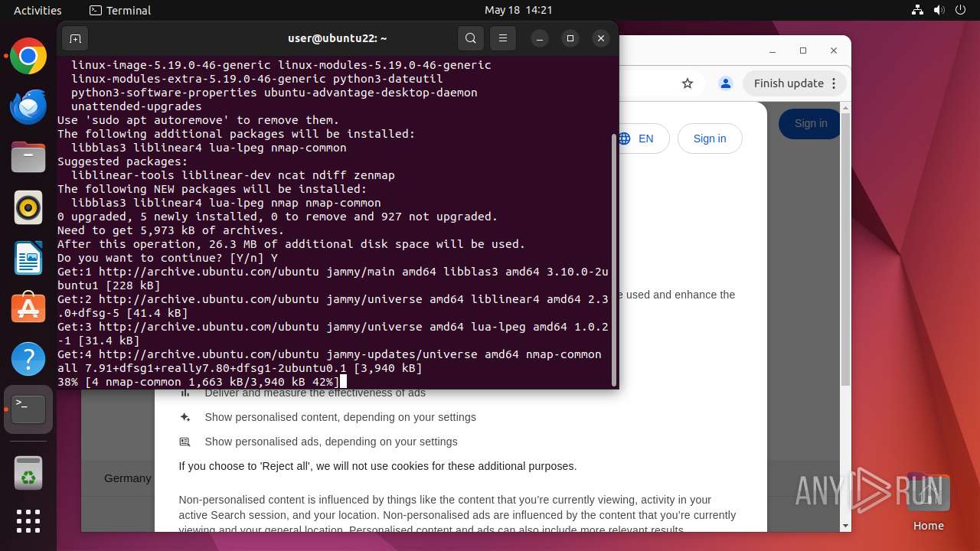Open the Activities overview
Viewport: 980px width, 551px height.
(38, 10)
